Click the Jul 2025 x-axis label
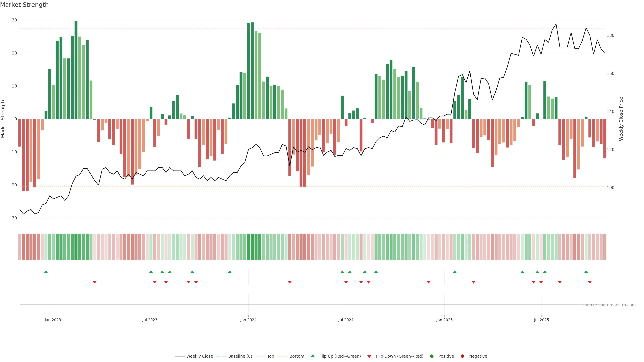Screen dimensions: 644x362 coord(541,320)
